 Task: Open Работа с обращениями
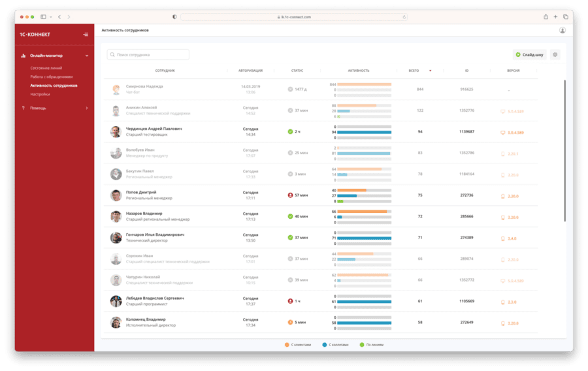[x=52, y=77]
